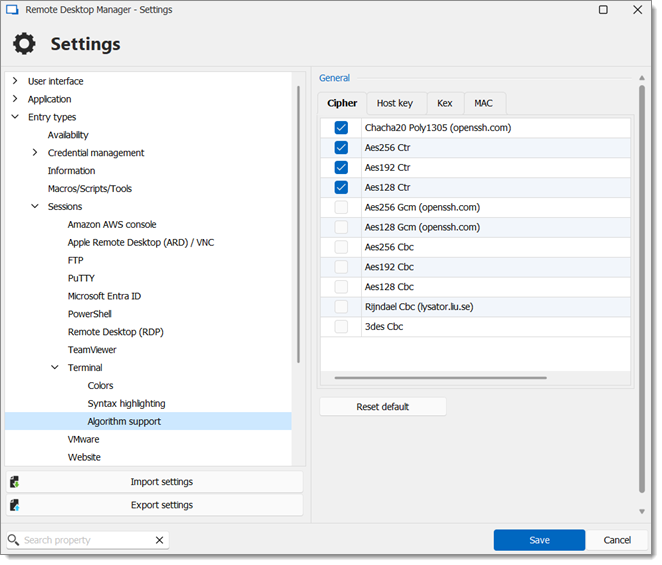Switch to the Host key tab

tap(395, 103)
